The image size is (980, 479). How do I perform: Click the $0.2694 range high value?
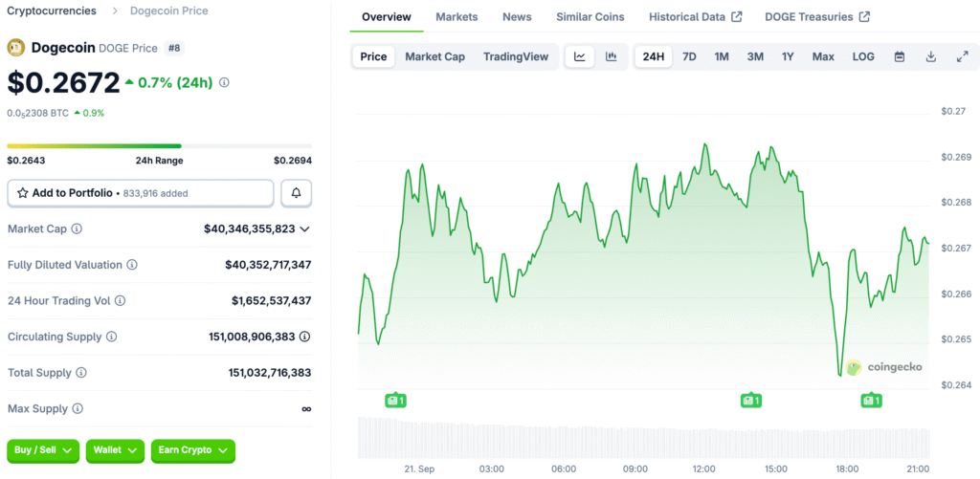pyautogui.click(x=293, y=161)
